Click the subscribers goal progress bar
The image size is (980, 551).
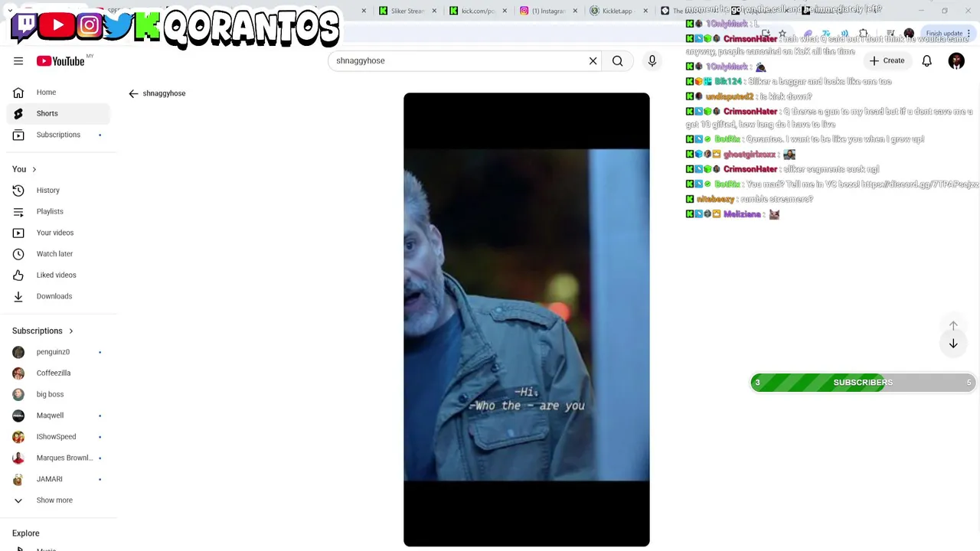click(863, 383)
